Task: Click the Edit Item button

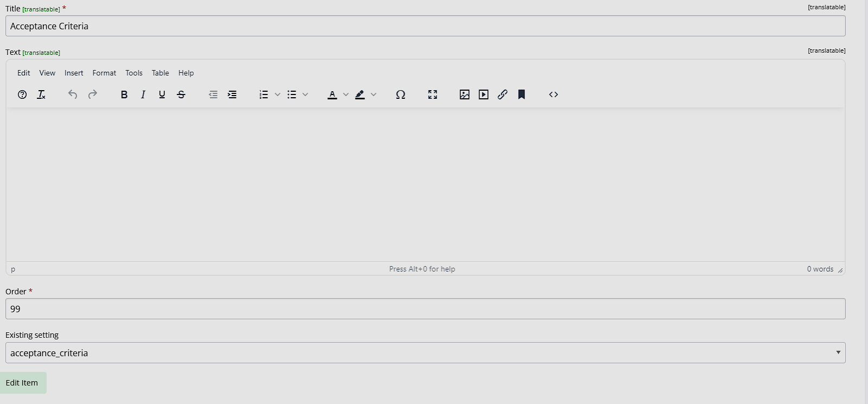Action: (x=23, y=383)
